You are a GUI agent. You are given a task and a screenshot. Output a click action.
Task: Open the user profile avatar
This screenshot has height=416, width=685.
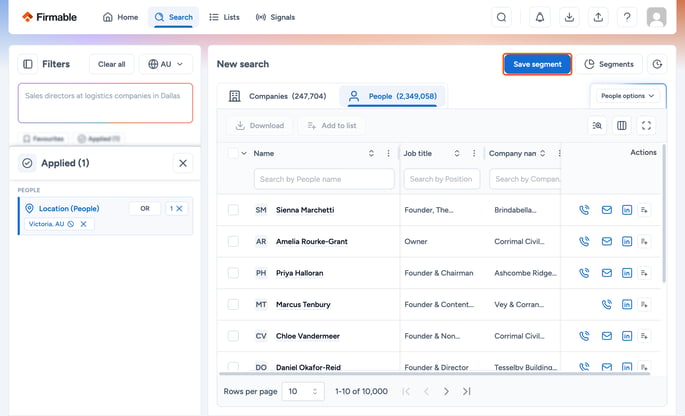tap(656, 17)
